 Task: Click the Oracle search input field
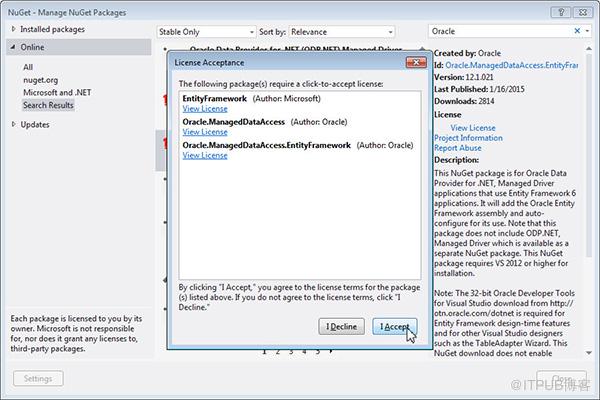point(501,31)
